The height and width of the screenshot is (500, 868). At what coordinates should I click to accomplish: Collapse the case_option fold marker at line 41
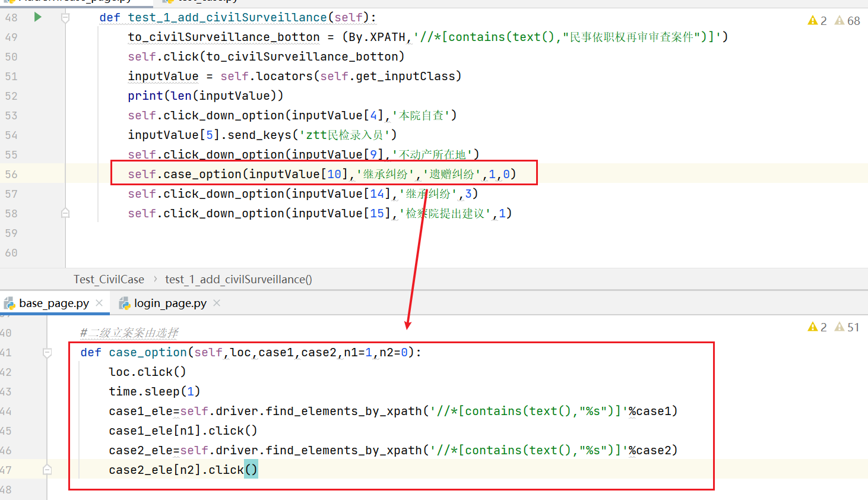(47, 353)
